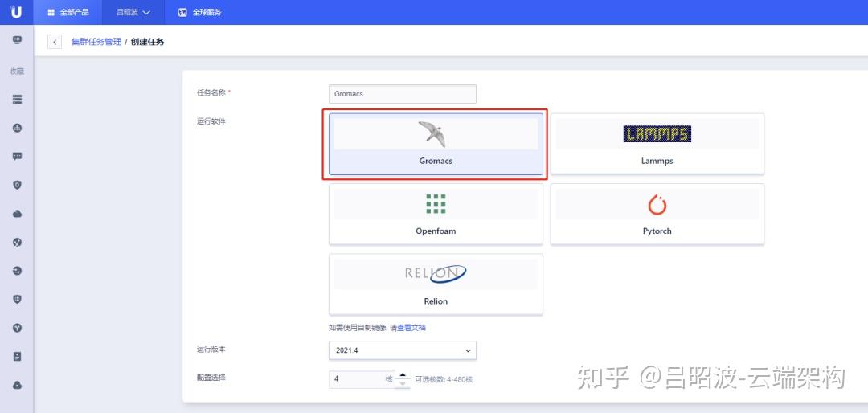The height and width of the screenshot is (413, 868).
Task: Open the stacked server bars sidebar icon
Action: pyautogui.click(x=17, y=99)
